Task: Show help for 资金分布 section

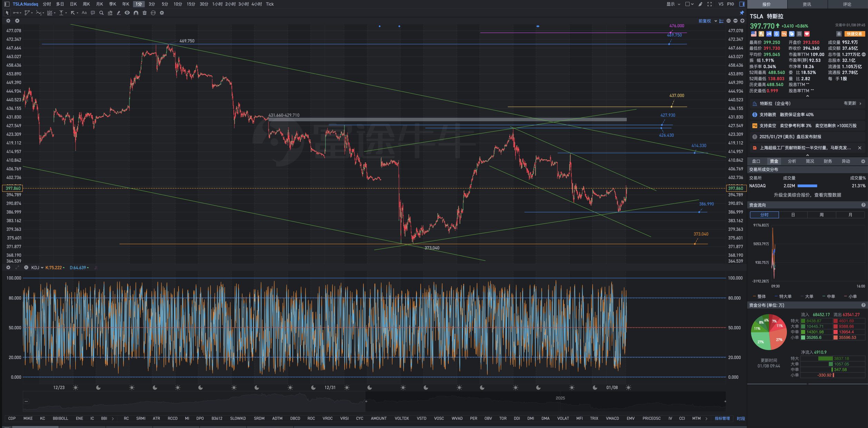Action: [x=864, y=305]
